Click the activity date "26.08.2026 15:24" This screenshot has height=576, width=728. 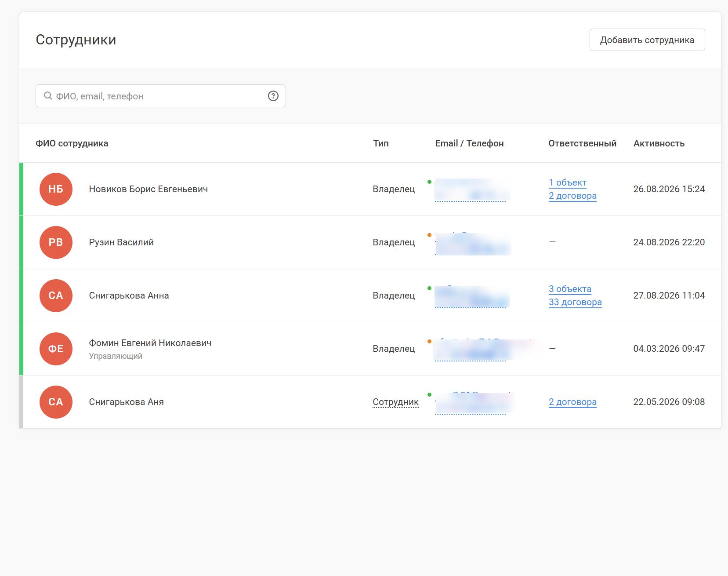click(669, 189)
